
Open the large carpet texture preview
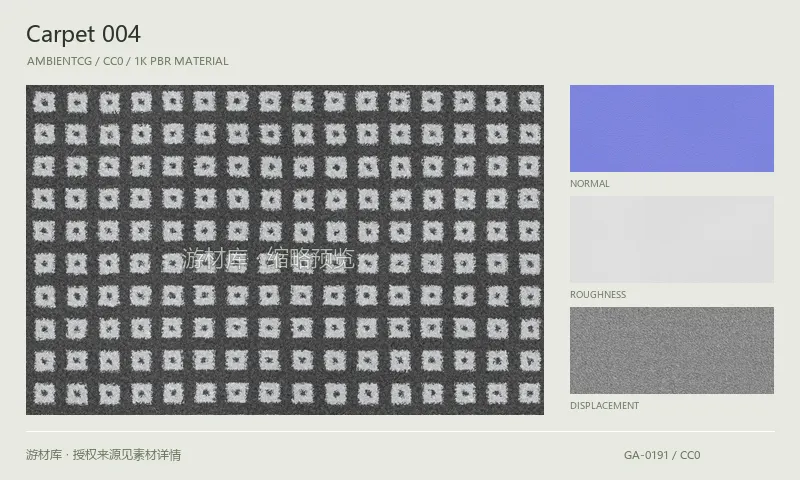click(x=285, y=249)
